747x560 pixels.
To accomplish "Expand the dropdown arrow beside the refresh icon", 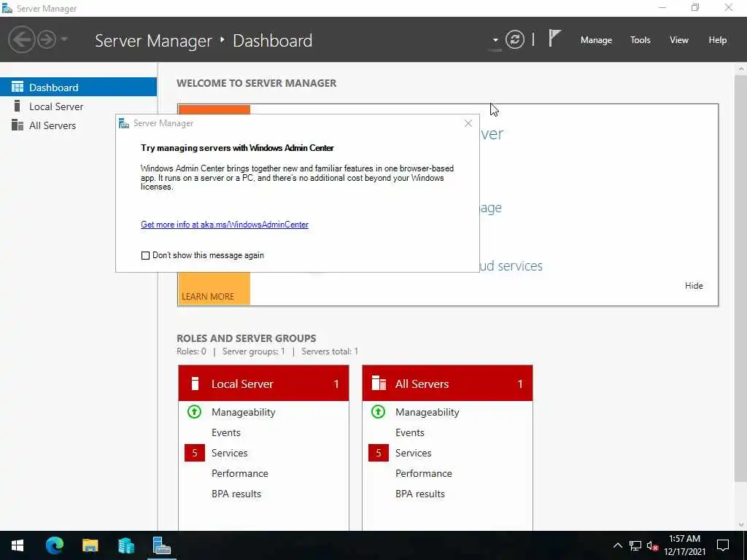I will coord(495,40).
